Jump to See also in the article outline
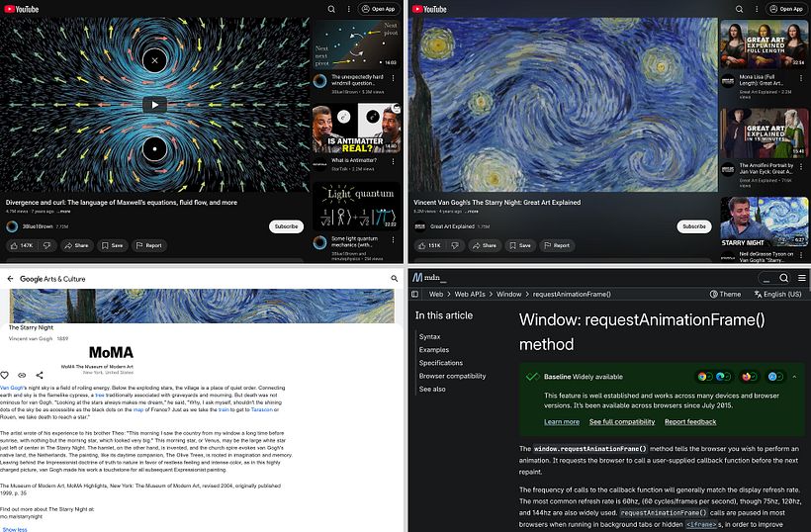This screenshot has width=811, height=532. click(432, 389)
